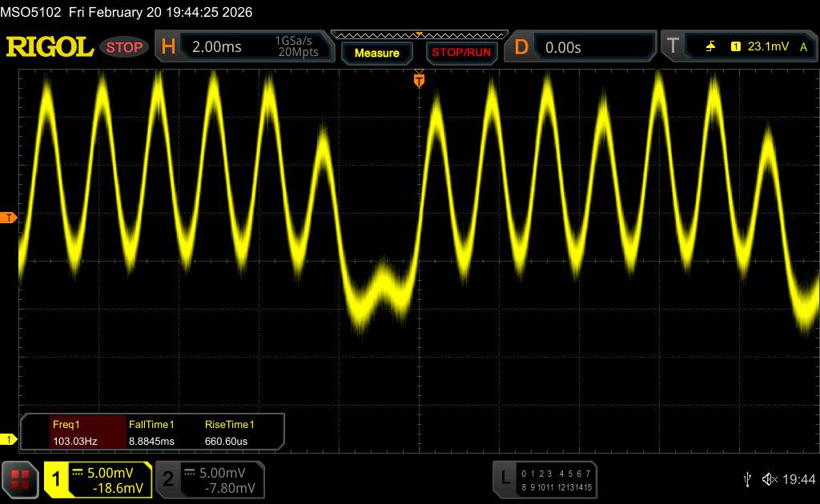Click the orange horizontal trigger position marker
This screenshot has width=820, height=504.
pos(418,79)
